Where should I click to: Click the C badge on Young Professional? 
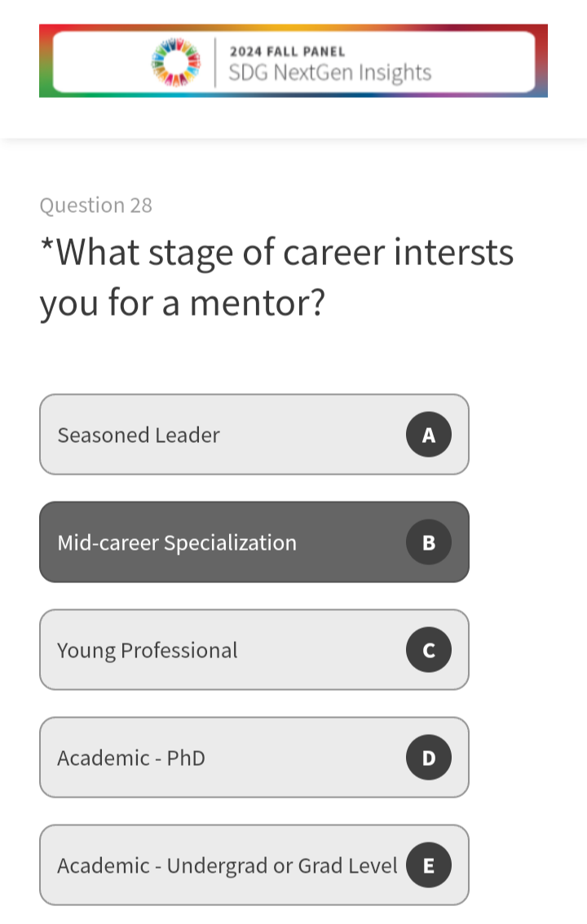[428, 650]
